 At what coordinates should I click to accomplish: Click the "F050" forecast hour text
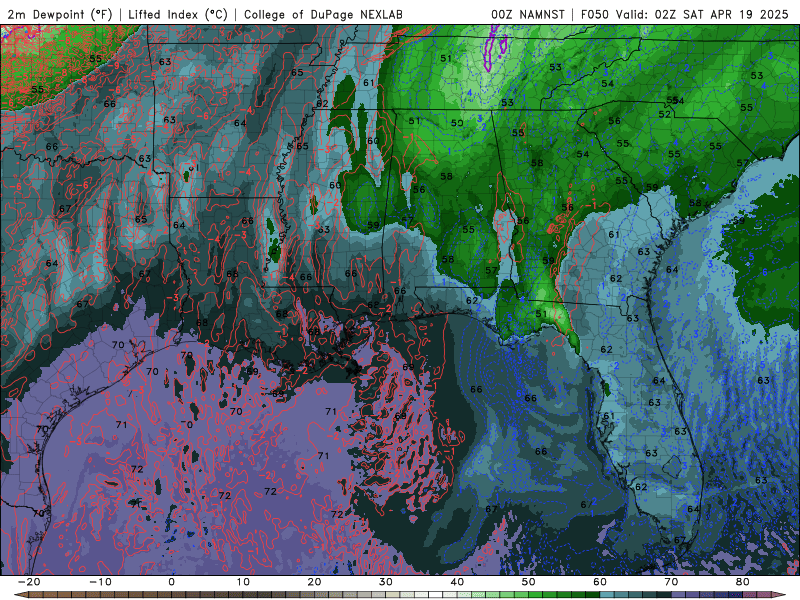tap(595, 14)
